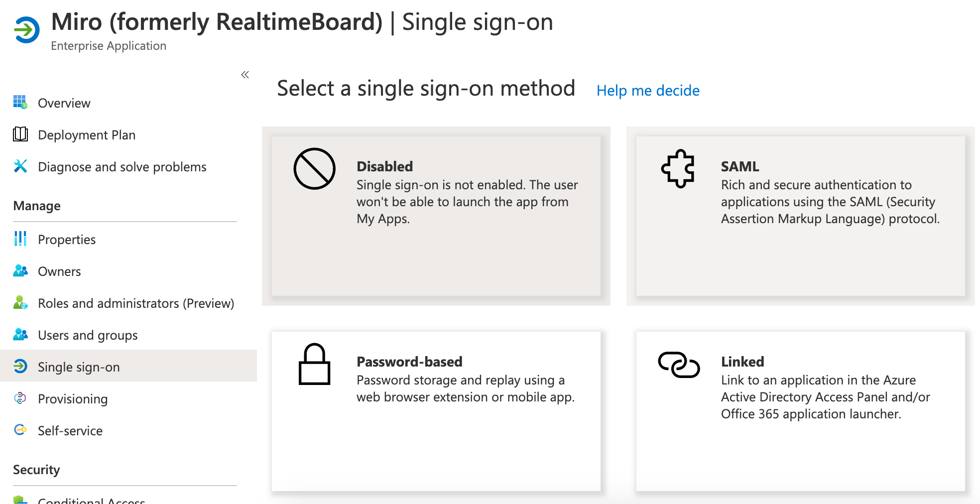Select Single sign-on menu item
This screenshot has width=980, height=504.
pos(79,367)
